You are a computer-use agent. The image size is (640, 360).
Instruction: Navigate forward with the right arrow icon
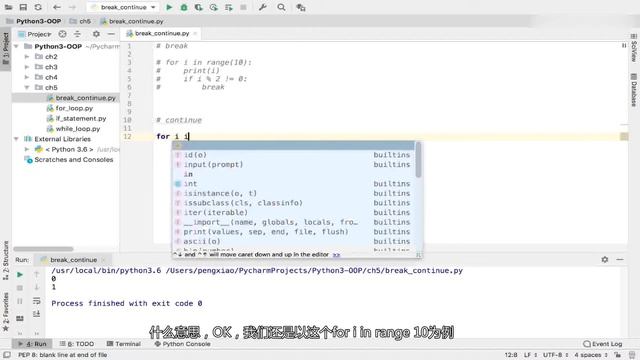(x=72, y=7)
